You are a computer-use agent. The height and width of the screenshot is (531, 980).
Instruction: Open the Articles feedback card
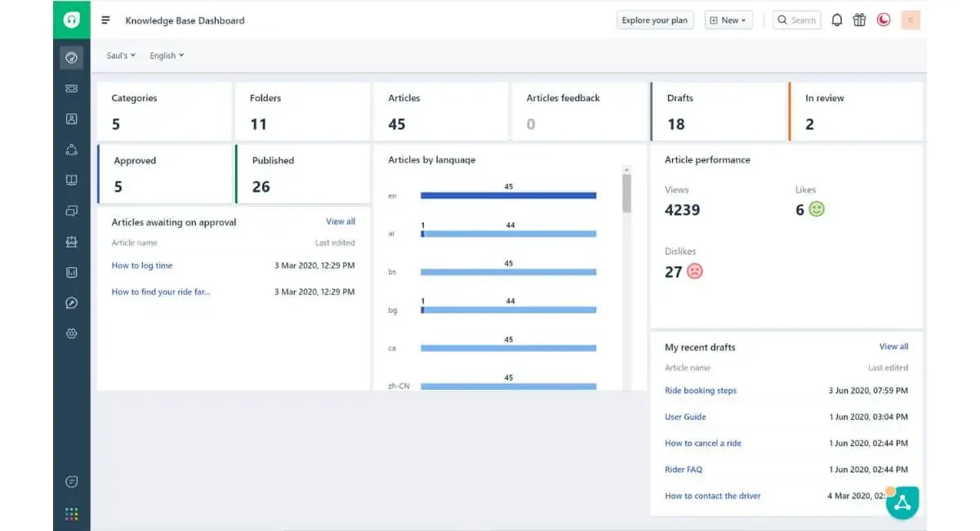pyautogui.click(x=579, y=111)
